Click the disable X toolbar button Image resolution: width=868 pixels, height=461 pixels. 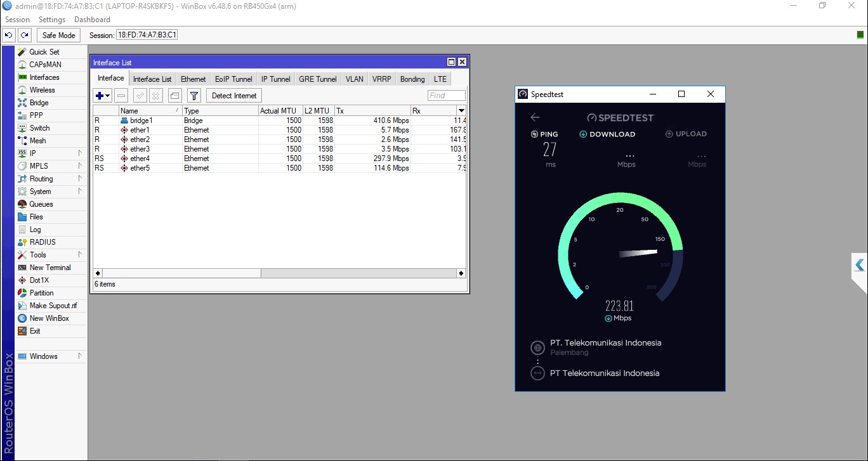(x=155, y=96)
